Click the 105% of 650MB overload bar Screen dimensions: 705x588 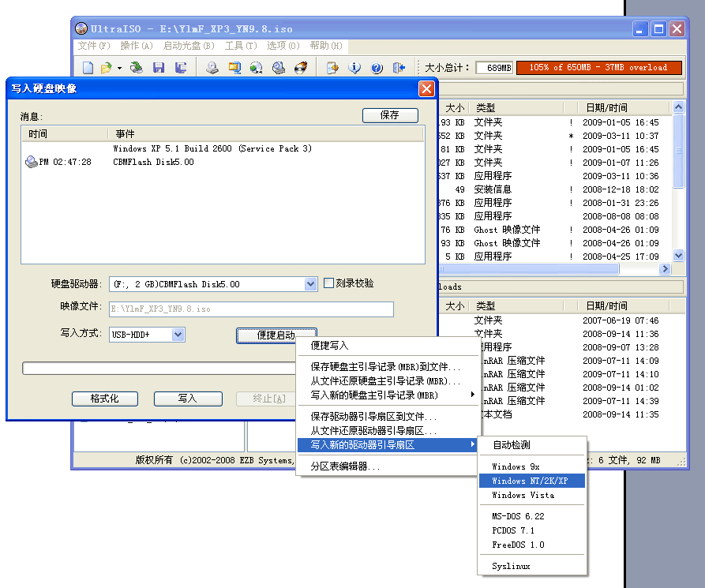pyautogui.click(x=599, y=68)
